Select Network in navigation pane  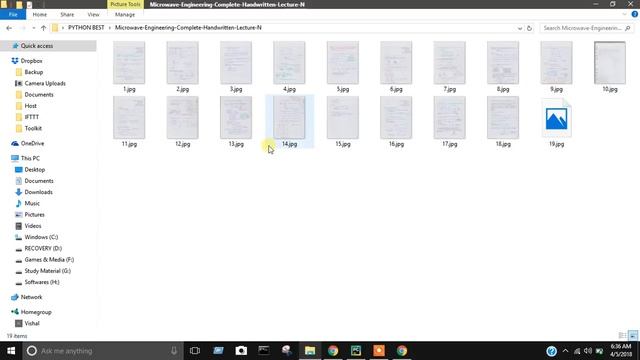(x=31, y=297)
